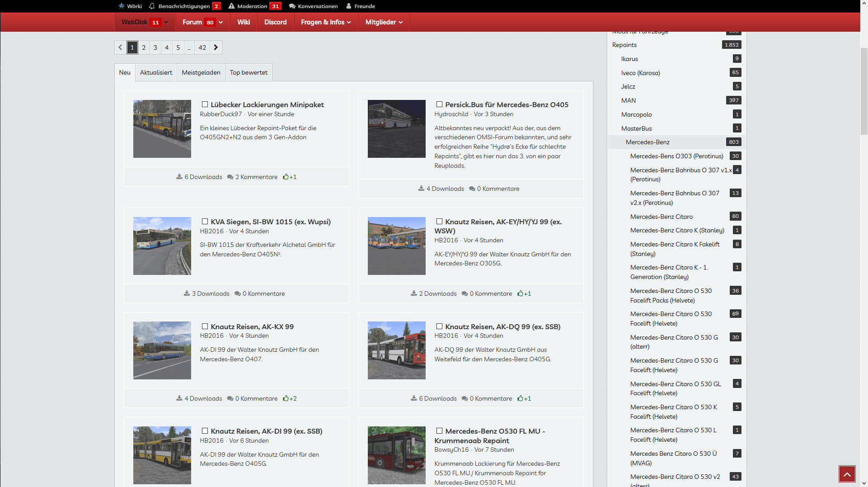Image resolution: width=868 pixels, height=487 pixels.
Task: Go to next page with right arrow
Action: 216,47
